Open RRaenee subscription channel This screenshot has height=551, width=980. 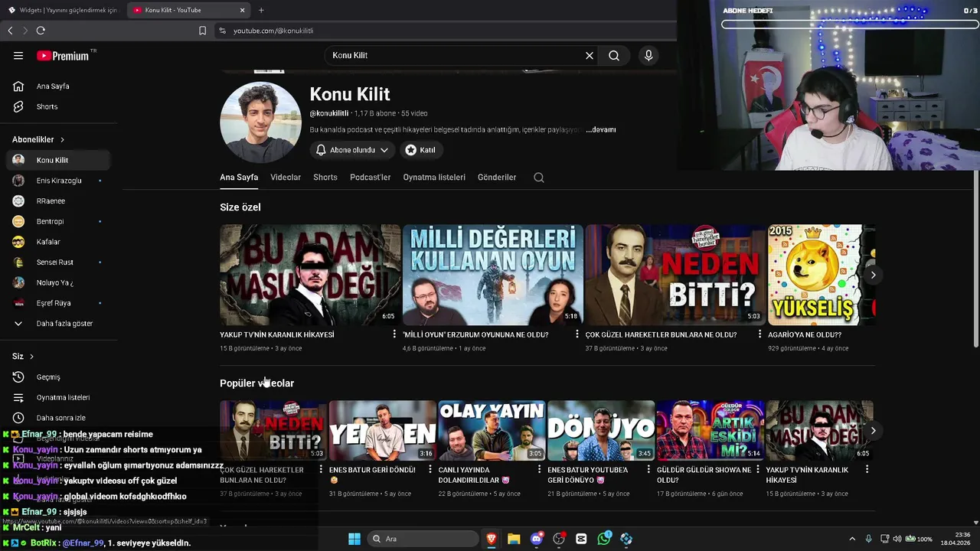[59, 201]
